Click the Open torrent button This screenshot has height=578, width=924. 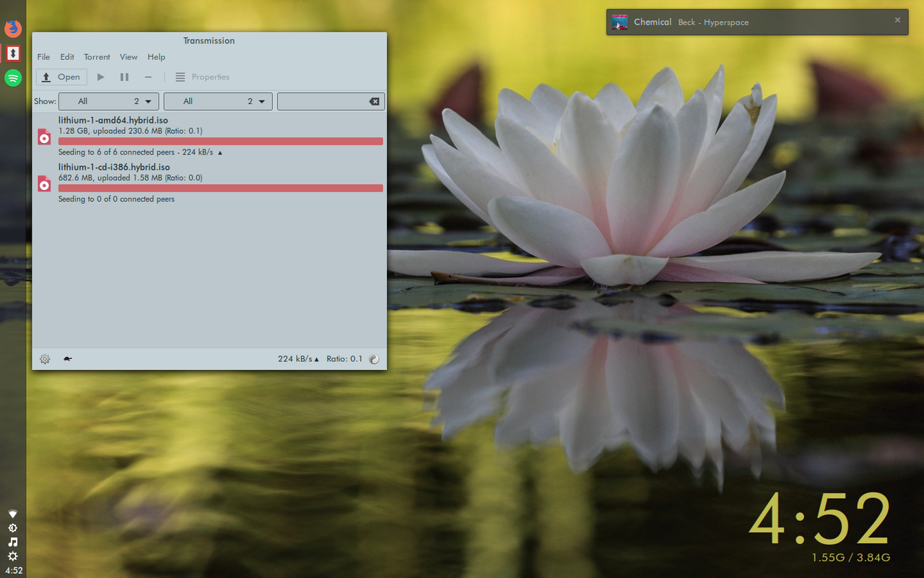[x=61, y=77]
